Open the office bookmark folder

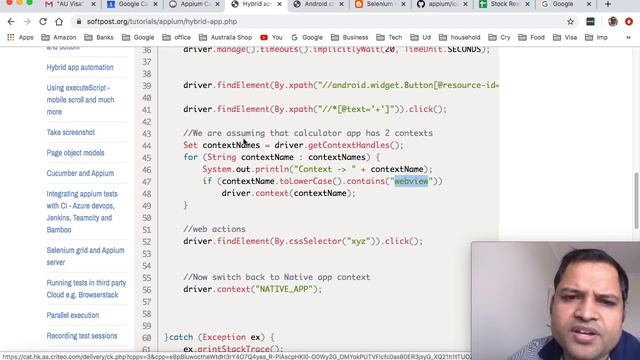[176, 37]
